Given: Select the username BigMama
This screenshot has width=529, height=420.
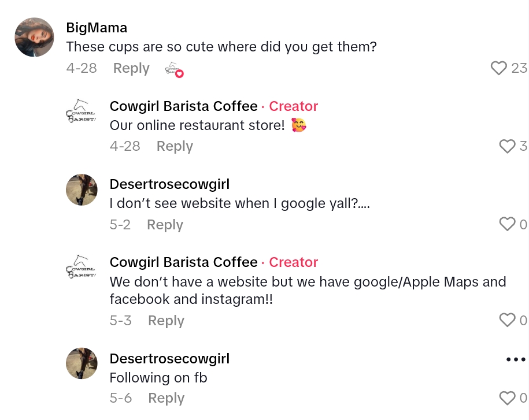Looking at the screenshot, I should click(97, 27).
